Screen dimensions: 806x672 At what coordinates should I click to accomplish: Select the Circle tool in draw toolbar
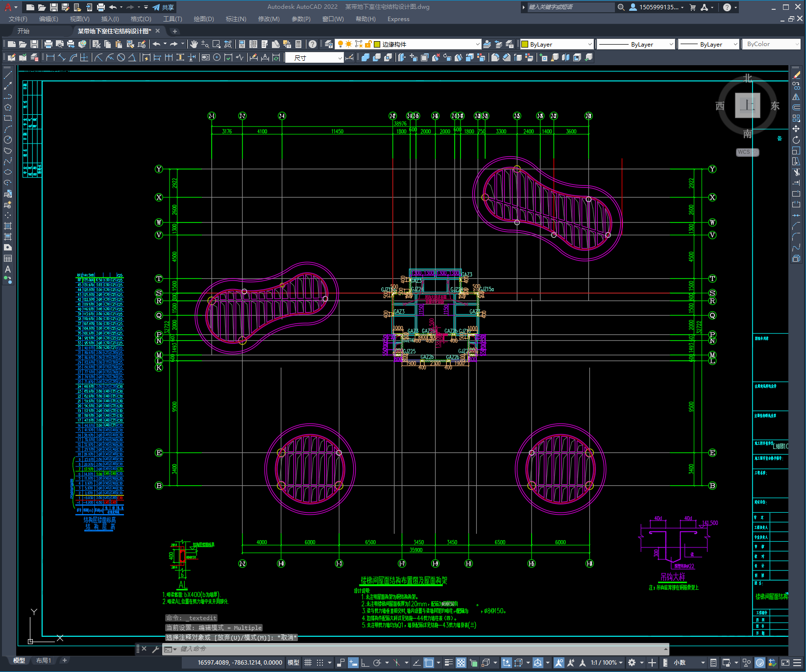coord(7,140)
